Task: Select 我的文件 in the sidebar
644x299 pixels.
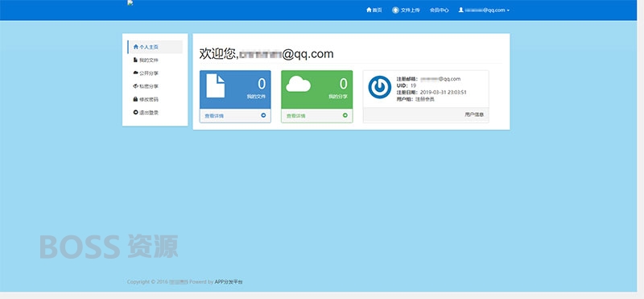Action: 155,60
